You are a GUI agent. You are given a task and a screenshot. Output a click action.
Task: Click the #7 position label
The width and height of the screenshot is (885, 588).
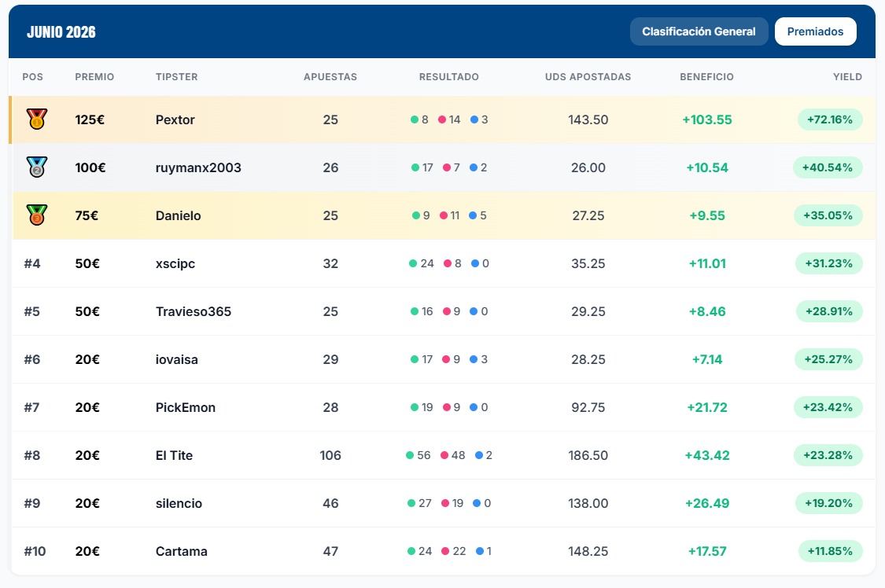(31, 407)
